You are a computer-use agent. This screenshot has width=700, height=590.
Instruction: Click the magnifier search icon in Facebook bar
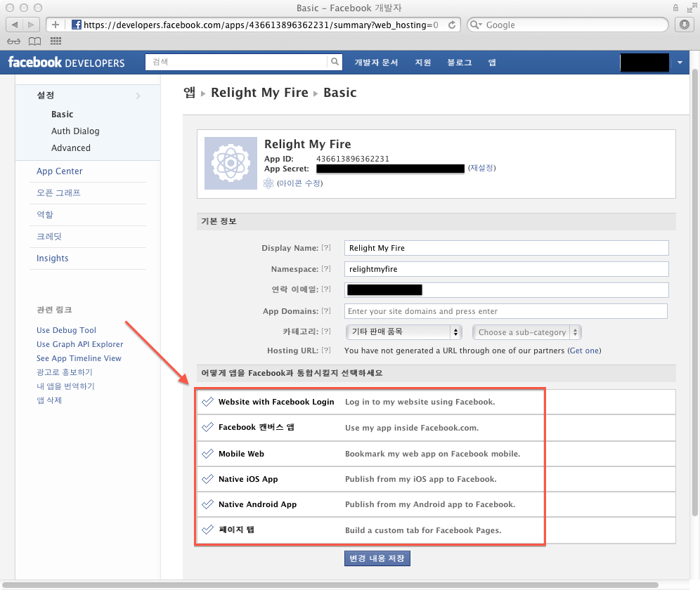pos(335,63)
